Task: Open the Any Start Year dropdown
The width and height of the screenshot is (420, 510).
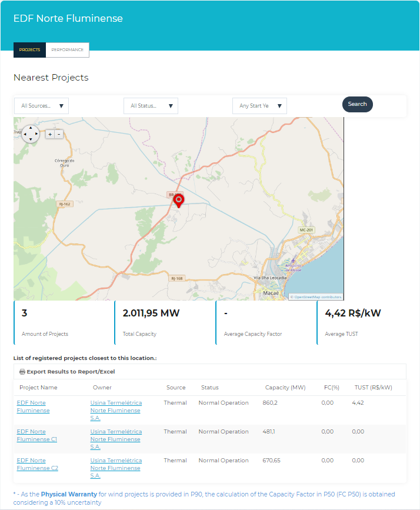Action: pos(259,106)
